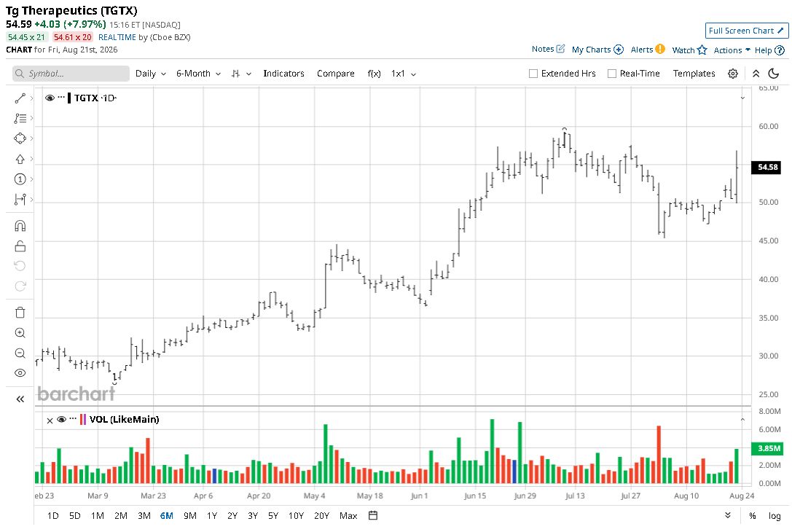Viewport: 792px width, 532px height.
Task: Collapse the drawing tools sidebar
Action: coord(20,399)
